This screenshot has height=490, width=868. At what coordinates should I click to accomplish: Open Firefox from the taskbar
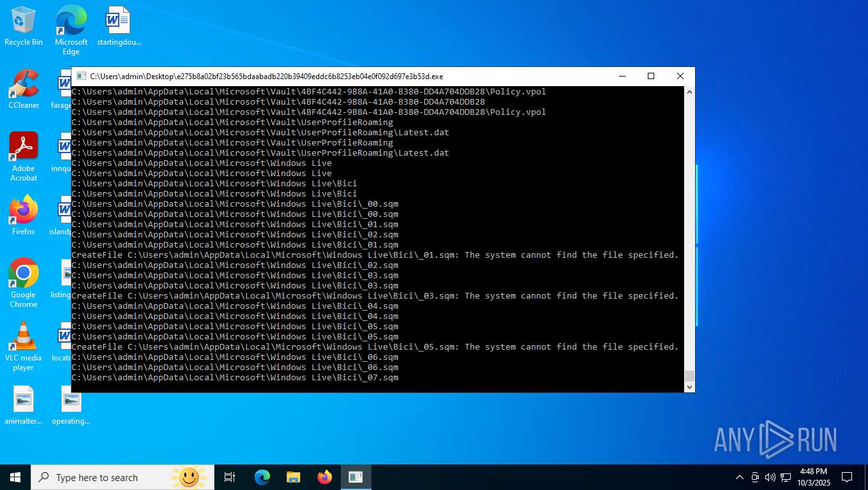(x=325, y=477)
